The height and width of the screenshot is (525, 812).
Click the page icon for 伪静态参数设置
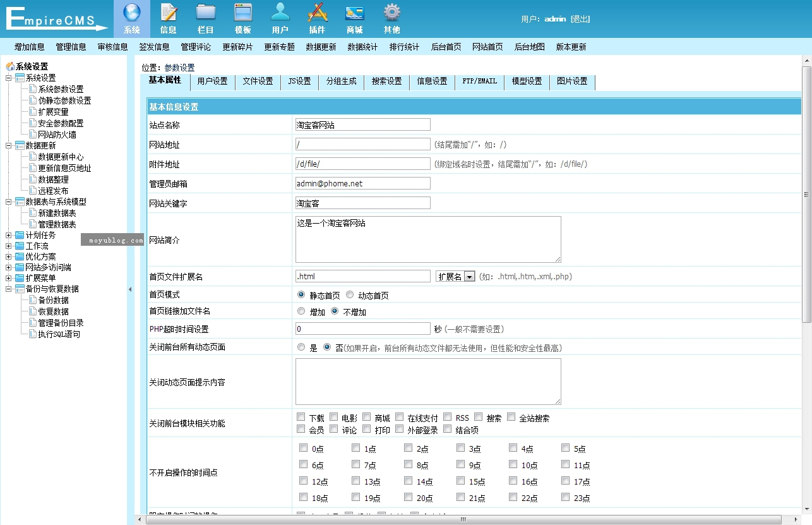tap(33, 100)
